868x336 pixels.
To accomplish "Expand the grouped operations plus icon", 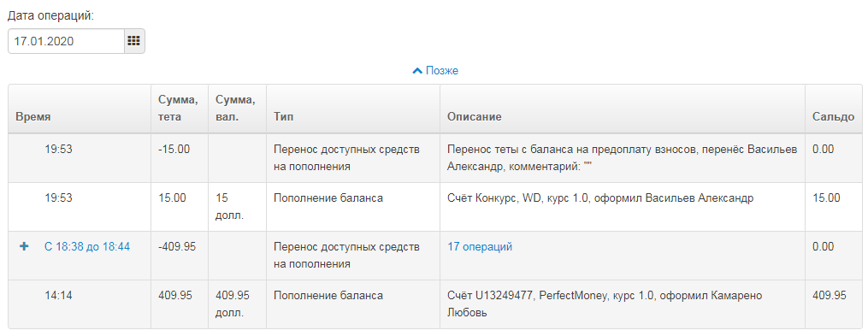I will tap(24, 247).
